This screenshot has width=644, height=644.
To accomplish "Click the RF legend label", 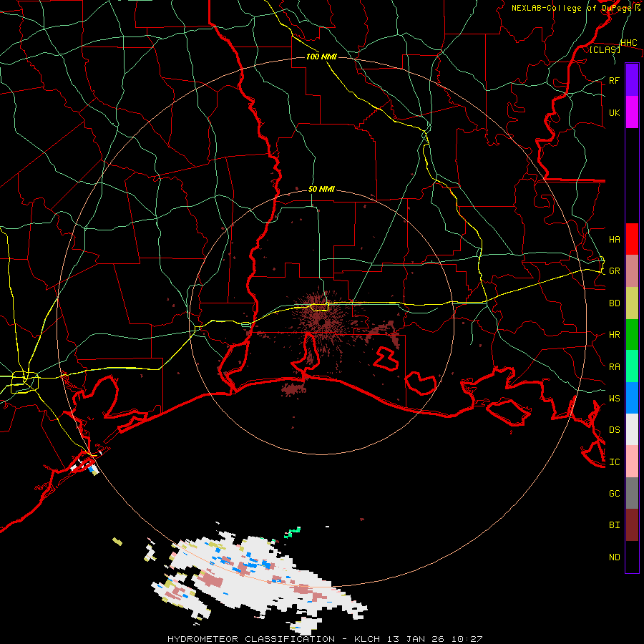I will click(614, 80).
